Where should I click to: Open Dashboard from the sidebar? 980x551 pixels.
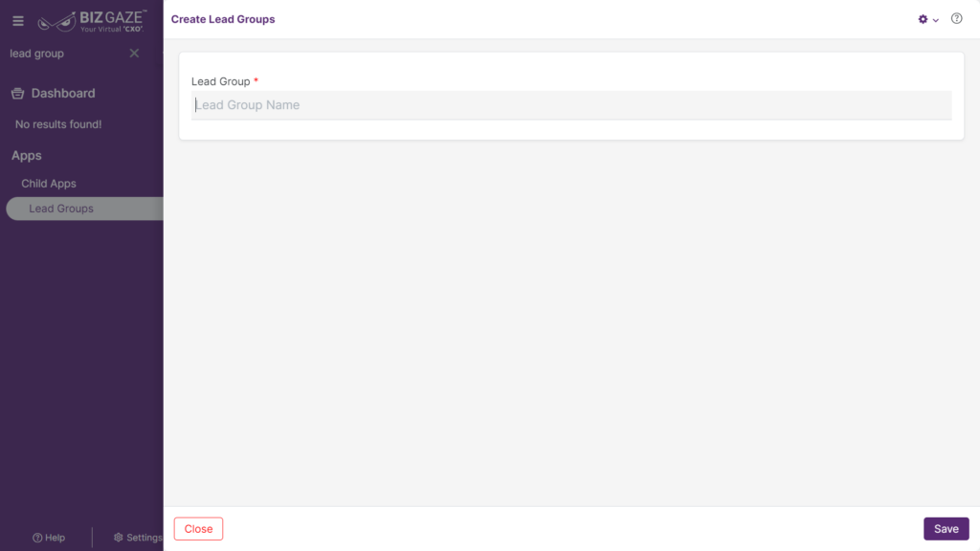63,93
